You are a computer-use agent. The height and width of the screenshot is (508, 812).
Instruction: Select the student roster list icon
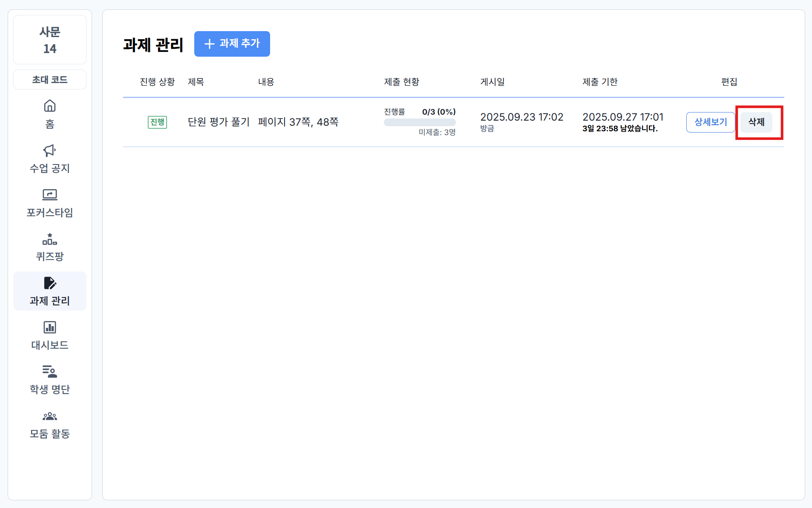tap(50, 372)
